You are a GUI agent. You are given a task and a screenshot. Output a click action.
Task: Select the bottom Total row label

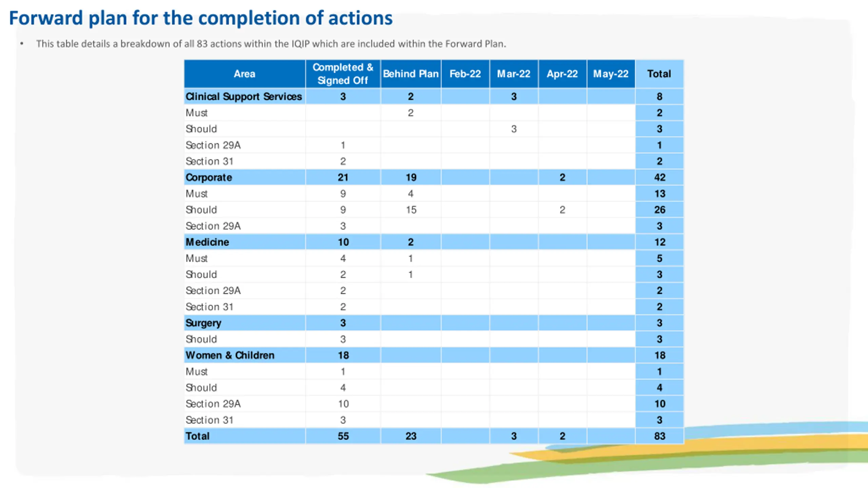198,436
